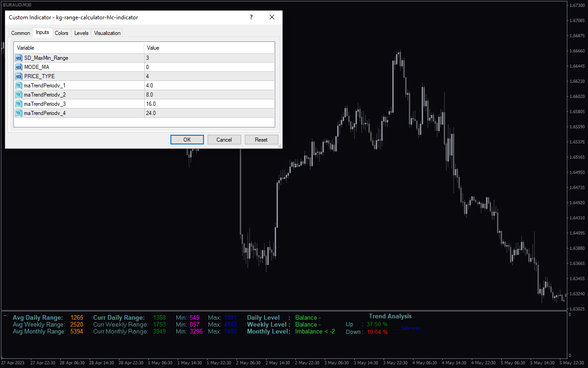The width and height of the screenshot is (588, 368).
Task: Click the Curr Weekly Range value 1753
Action: (x=159, y=325)
